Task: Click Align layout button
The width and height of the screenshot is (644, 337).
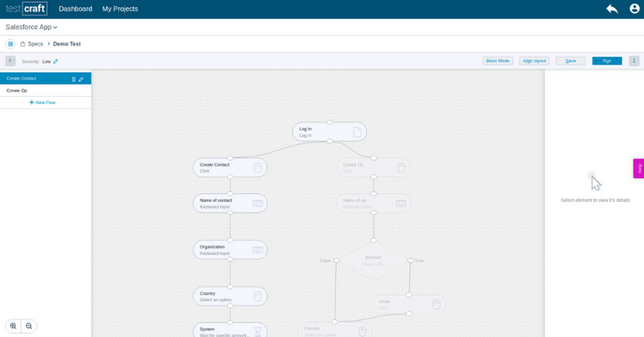Action: tap(535, 61)
